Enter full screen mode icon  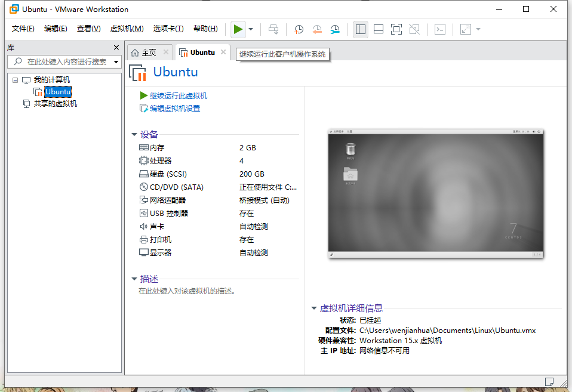pos(396,29)
